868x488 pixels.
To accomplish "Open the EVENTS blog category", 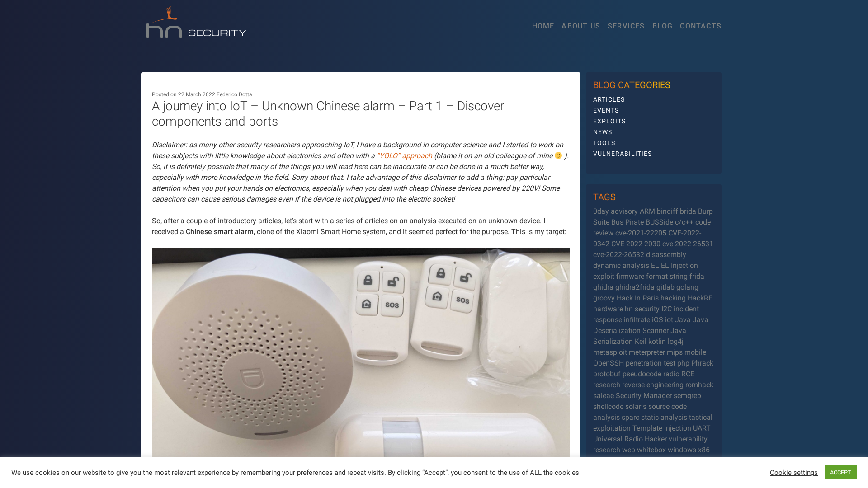I will pos(606,110).
